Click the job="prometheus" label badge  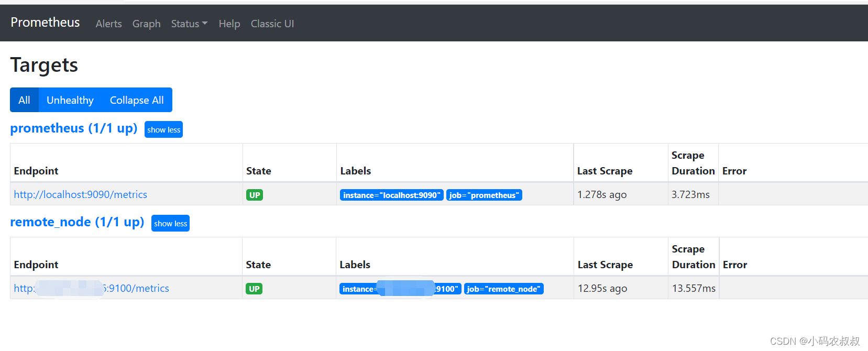(484, 195)
